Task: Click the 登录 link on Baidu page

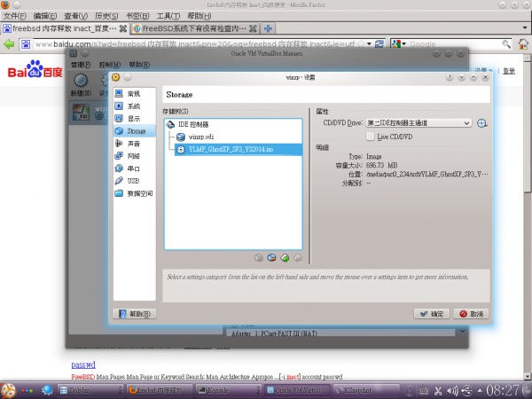Action: [509, 71]
